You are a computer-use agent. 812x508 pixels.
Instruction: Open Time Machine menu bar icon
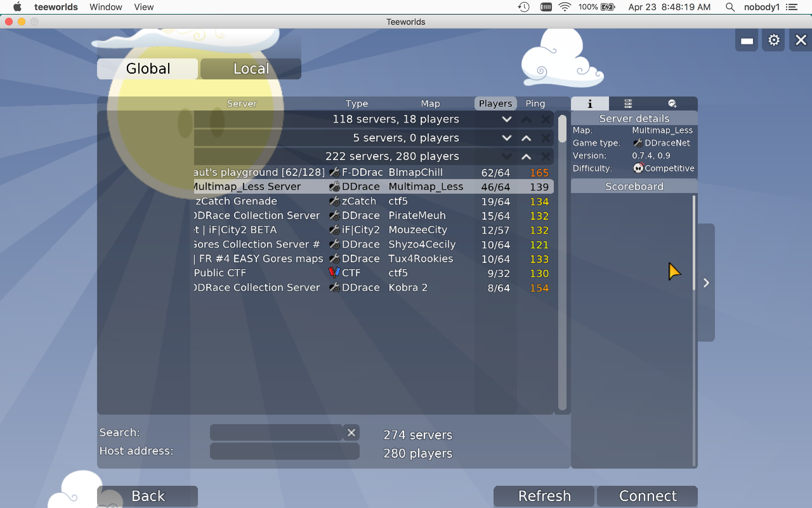523,7
